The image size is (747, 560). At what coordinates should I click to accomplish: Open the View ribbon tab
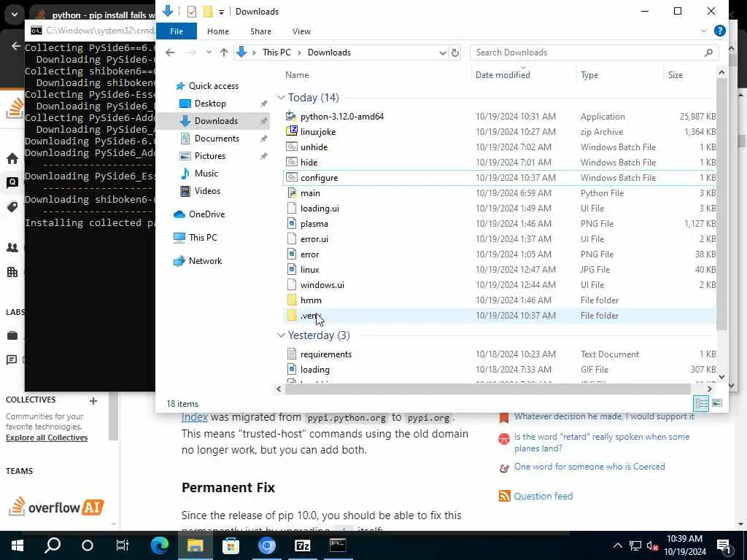pos(301,31)
